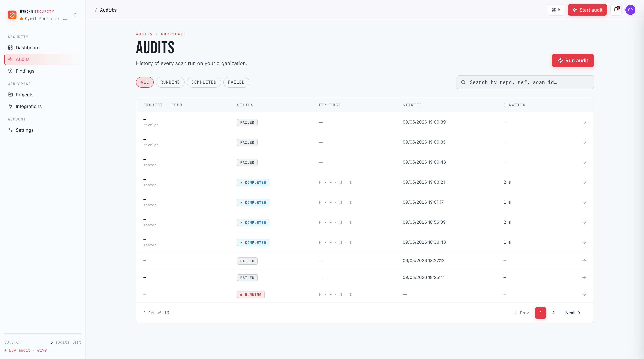Click the develop ref of 19:09:35 audit
The image size is (644, 359).
pos(151,145)
